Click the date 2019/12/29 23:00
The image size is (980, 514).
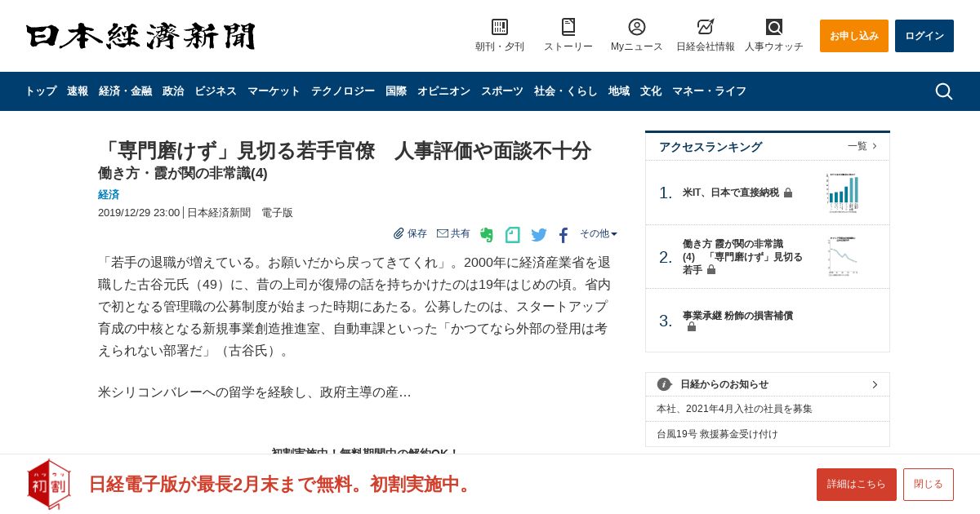coord(139,213)
